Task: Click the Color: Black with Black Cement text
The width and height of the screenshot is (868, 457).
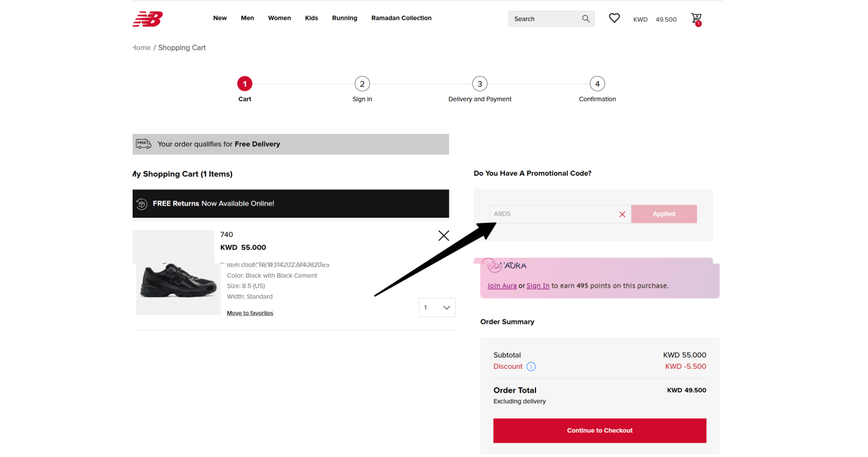Action: [x=272, y=275]
